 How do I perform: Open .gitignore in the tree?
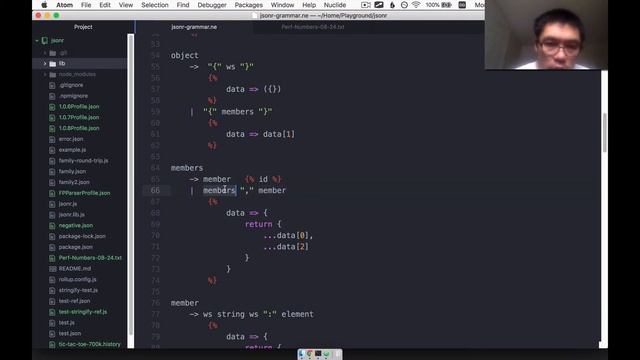coord(71,85)
